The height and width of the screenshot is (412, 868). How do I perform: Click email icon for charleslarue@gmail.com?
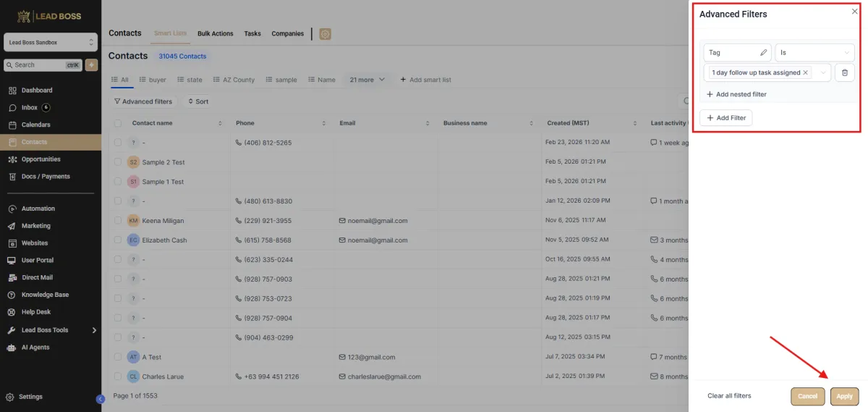343,377
